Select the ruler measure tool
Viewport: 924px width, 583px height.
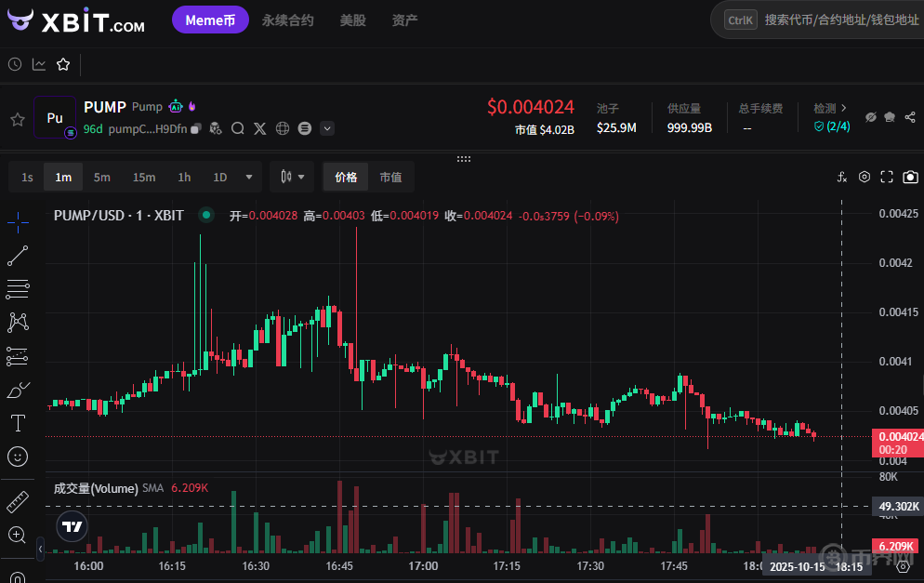tap(18, 502)
